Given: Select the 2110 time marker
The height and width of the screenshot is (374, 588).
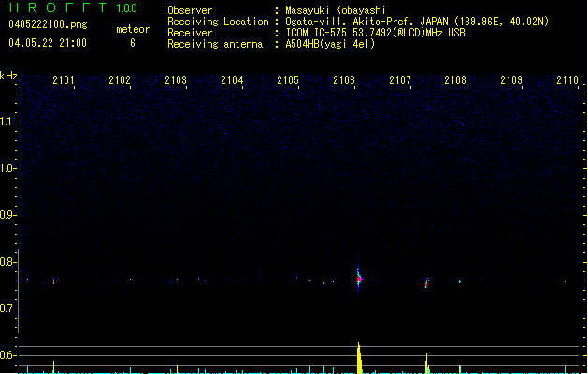Looking at the screenshot, I should pyautogui.click(x=567, y=79).
